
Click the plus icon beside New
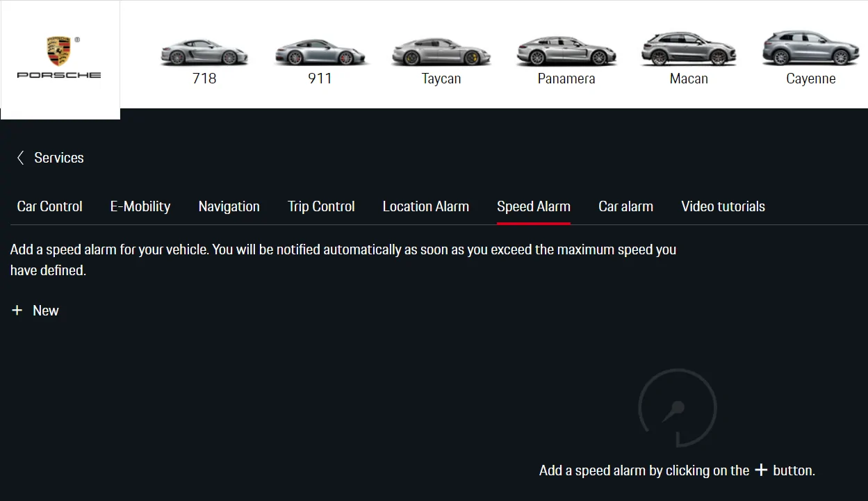pyautogui.click(x=17, y=311)
